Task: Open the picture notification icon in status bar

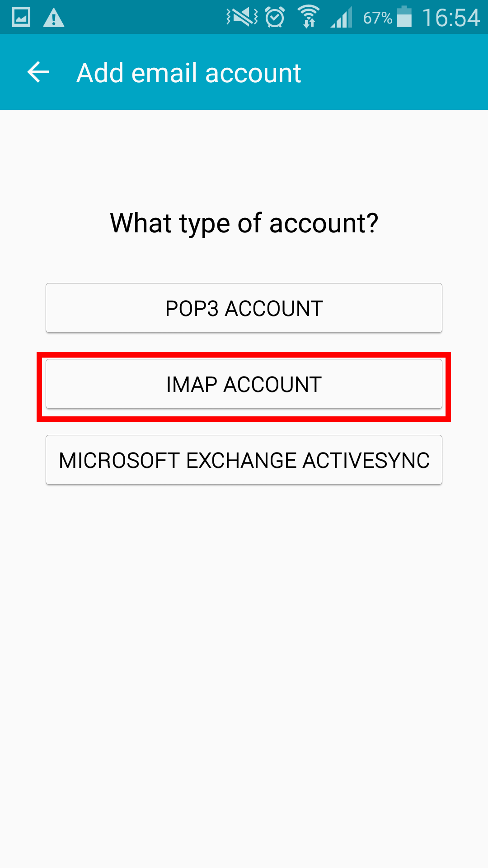Action: point(21,18)
